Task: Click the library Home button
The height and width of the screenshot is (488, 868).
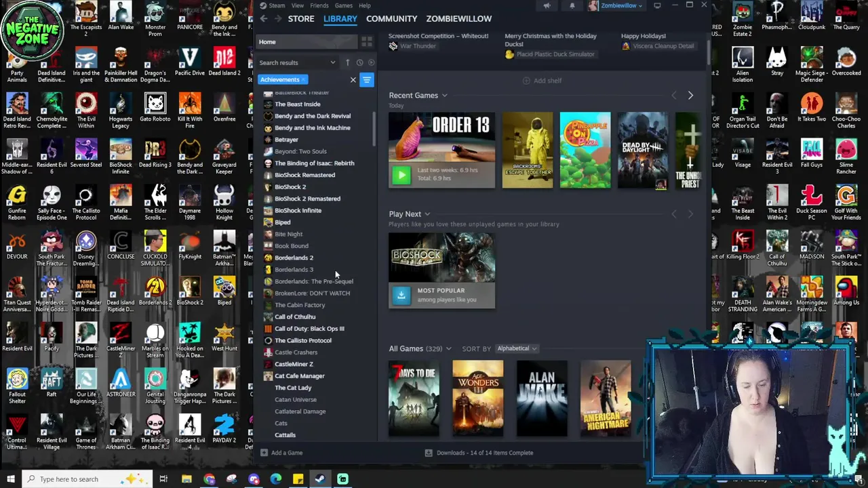Action: tap(308, 42)
